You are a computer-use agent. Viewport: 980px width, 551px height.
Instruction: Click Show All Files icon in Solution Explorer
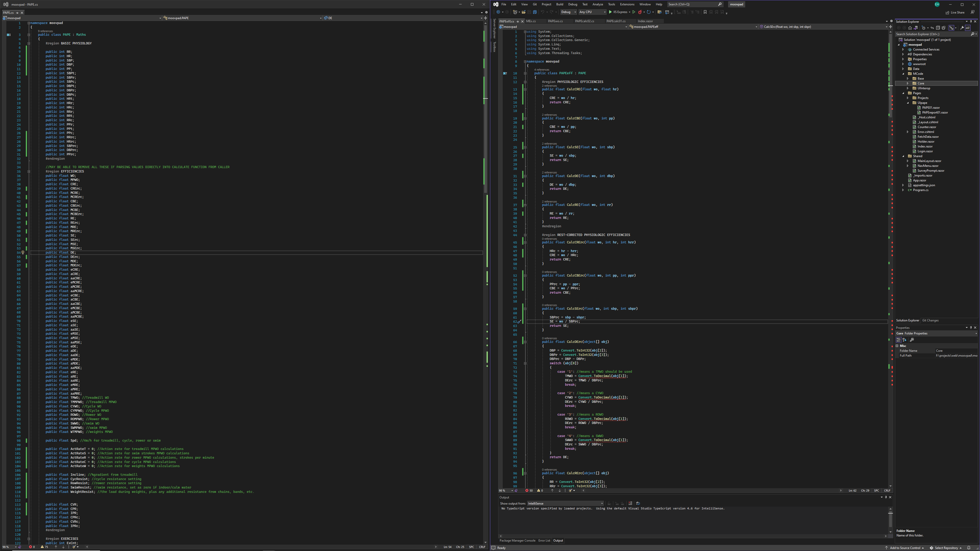(x=944, y=28)
